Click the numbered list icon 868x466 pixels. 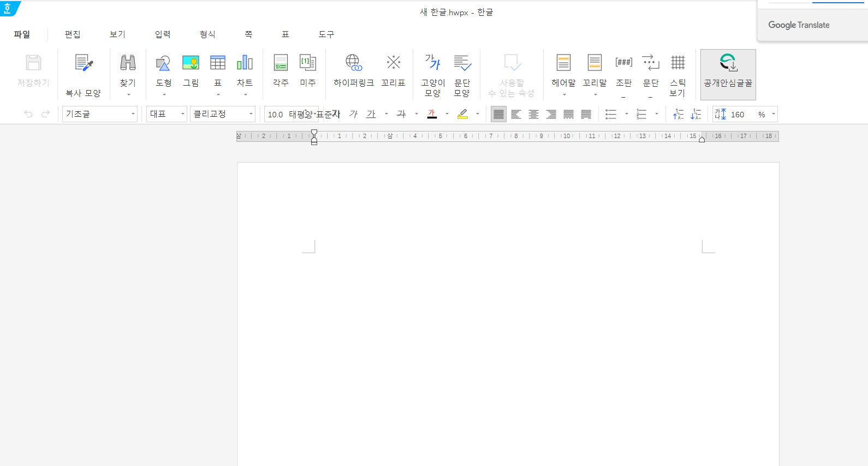[641, 114]
